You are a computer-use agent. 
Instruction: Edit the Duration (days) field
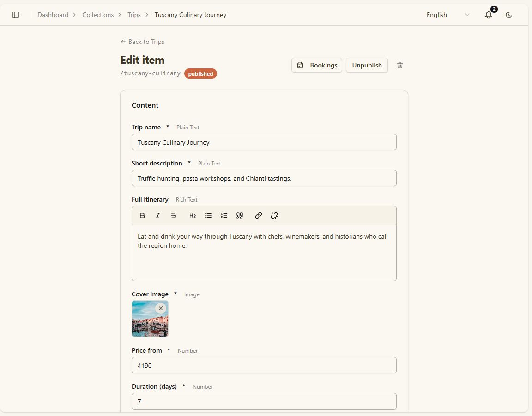point(264,401)
